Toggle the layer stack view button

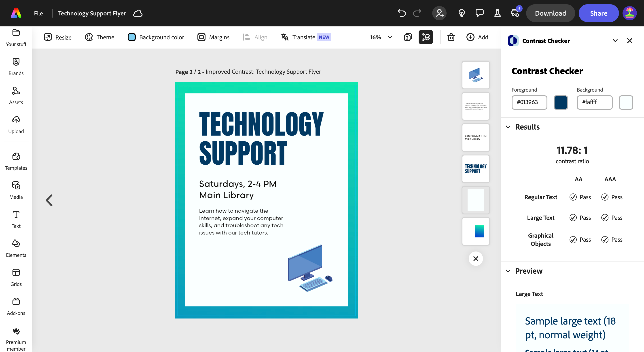(426, 37)
